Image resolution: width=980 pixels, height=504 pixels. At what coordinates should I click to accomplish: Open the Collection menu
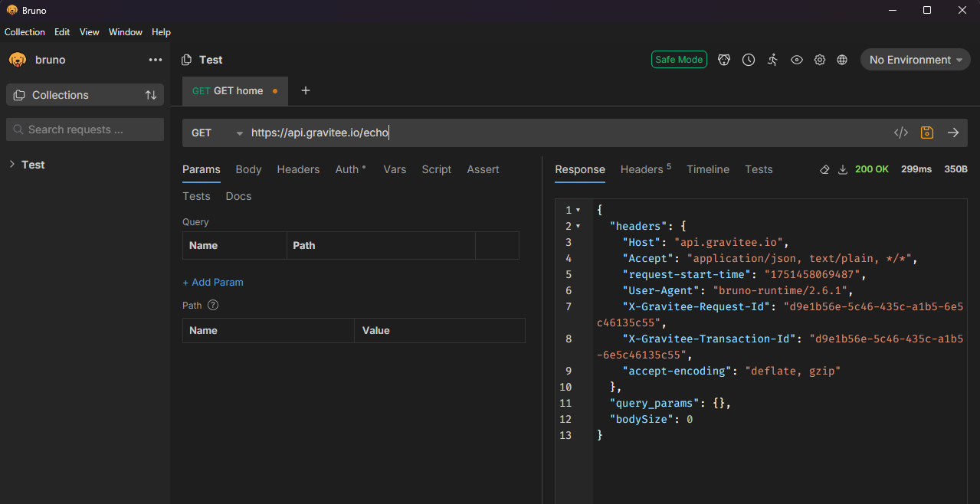[25, 32]
